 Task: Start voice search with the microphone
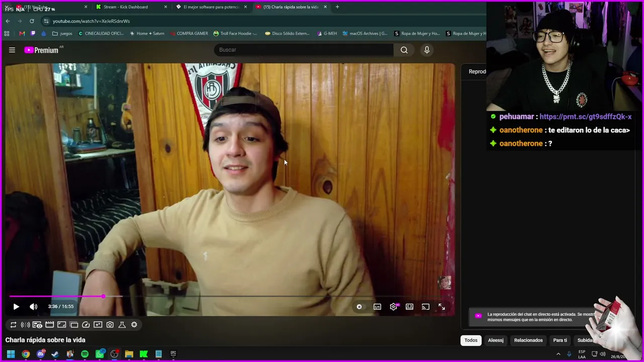427,50
